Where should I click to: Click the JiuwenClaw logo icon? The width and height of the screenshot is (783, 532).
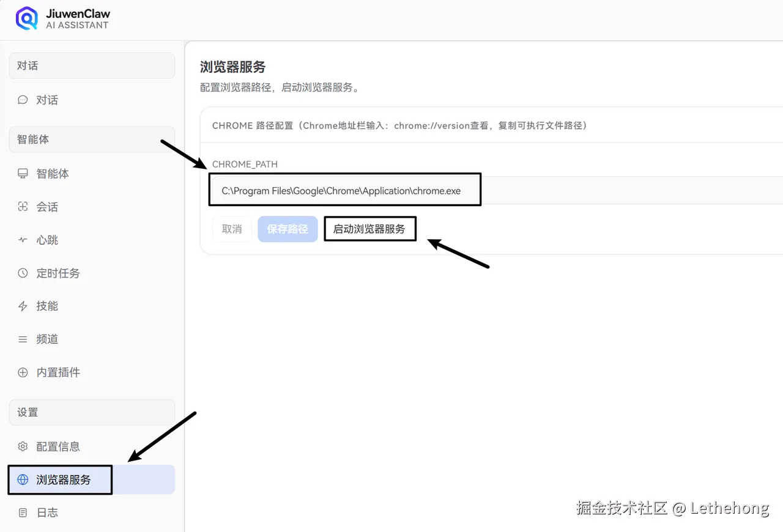click(x=26, y=18)
